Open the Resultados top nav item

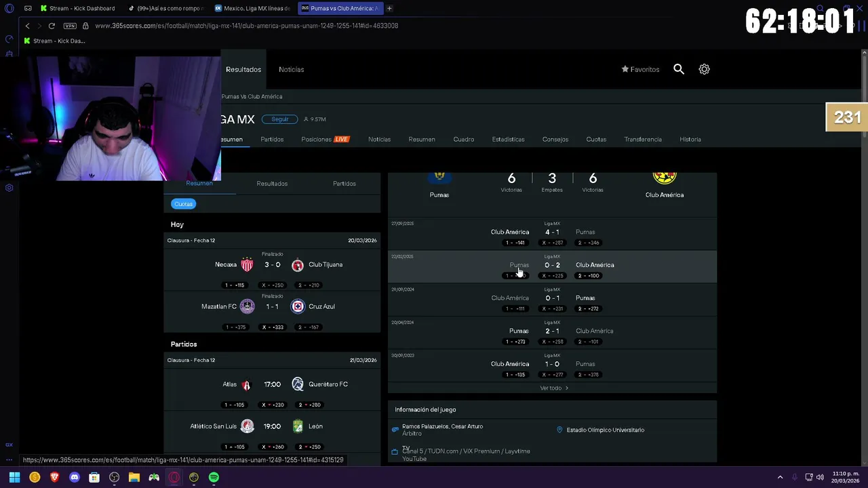point(243,69)
